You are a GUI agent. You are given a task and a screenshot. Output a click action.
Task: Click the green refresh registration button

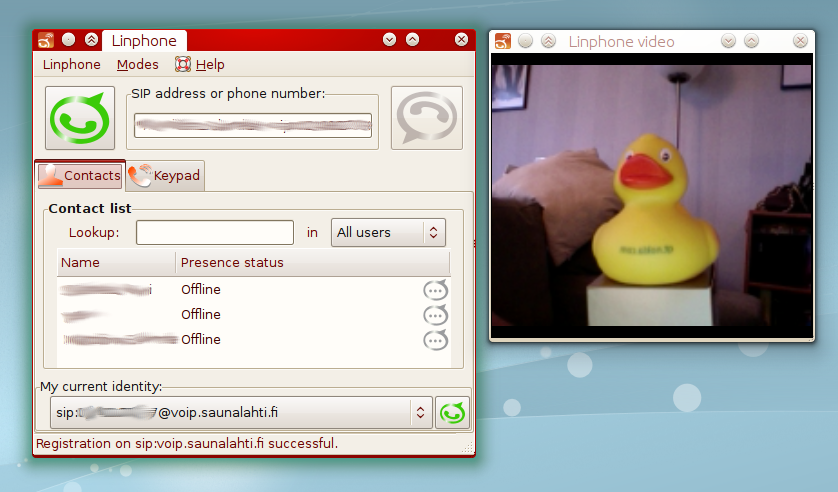point(453,412)
